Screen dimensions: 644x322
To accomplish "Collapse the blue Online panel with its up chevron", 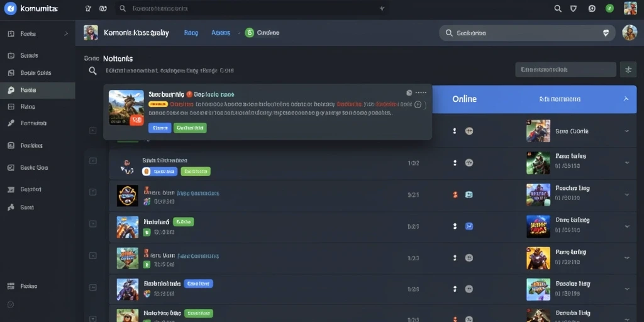I will (x=626, y=99).
